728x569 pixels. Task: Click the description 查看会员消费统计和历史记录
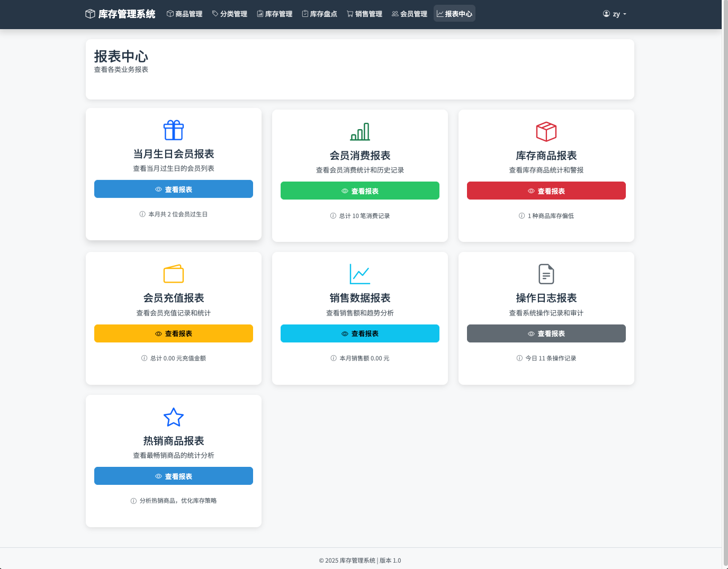(x=360, y=170)
